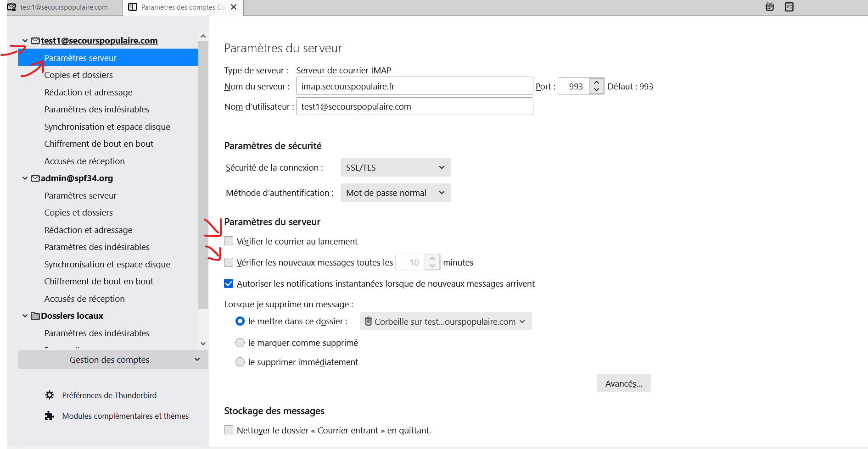Open the calendar icon in the tab bar

pyautogui.click(x=770, y=7)
